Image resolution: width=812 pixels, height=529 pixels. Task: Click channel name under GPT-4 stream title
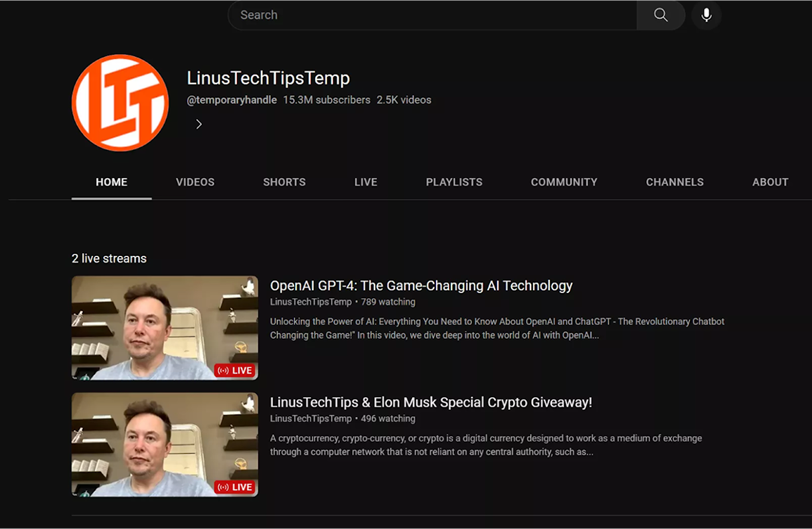[x=311, y=302]
